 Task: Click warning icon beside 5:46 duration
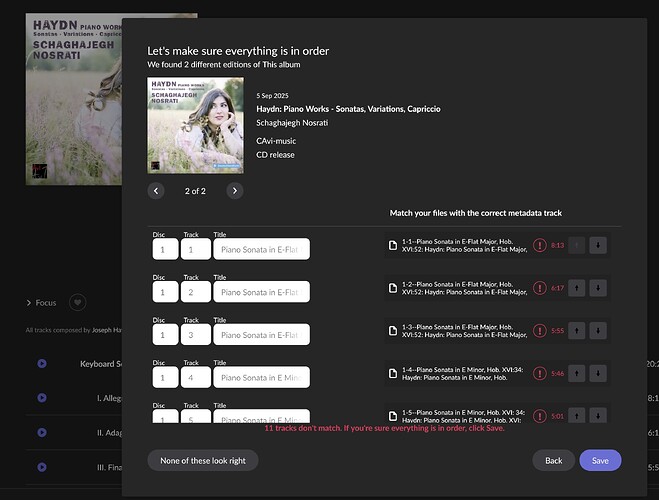(x=540, y=374)
